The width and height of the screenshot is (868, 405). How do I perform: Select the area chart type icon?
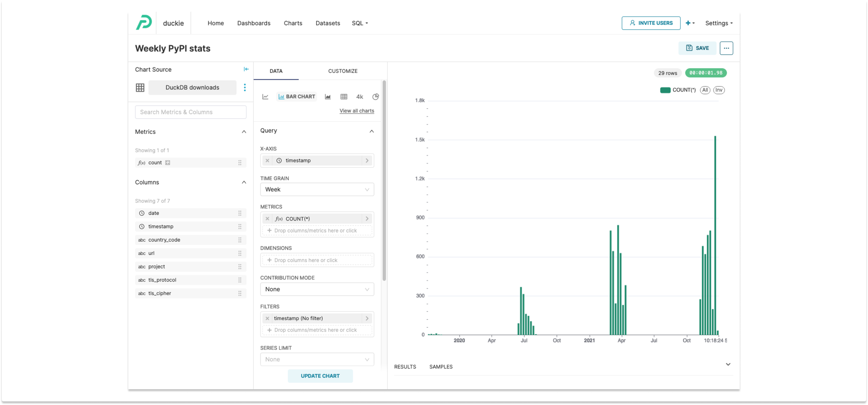tap(328, 97)
